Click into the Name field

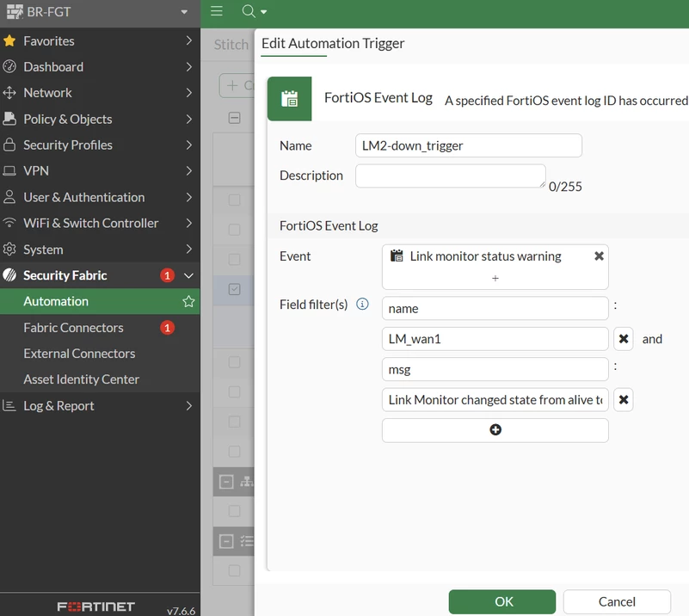click(469, 145)
